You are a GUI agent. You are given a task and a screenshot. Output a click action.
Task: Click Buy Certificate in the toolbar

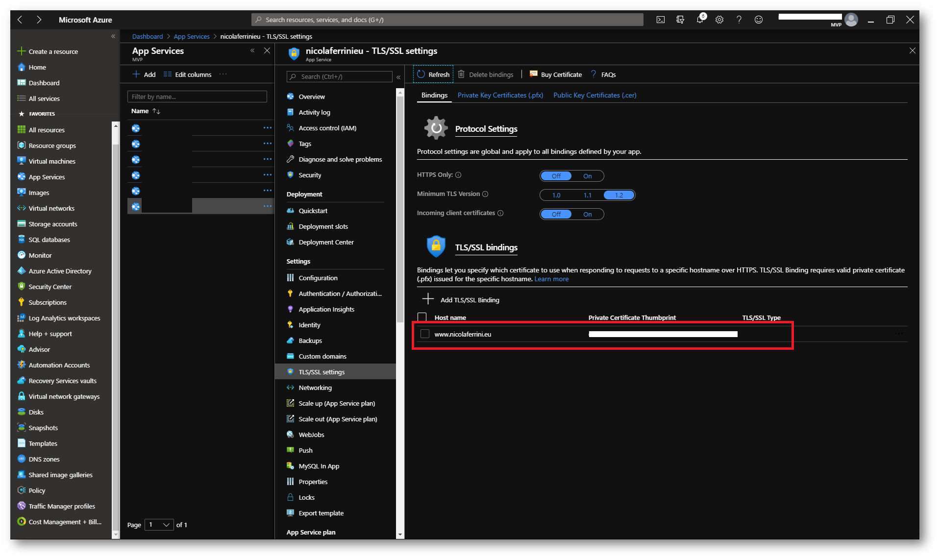click(556, 74)
